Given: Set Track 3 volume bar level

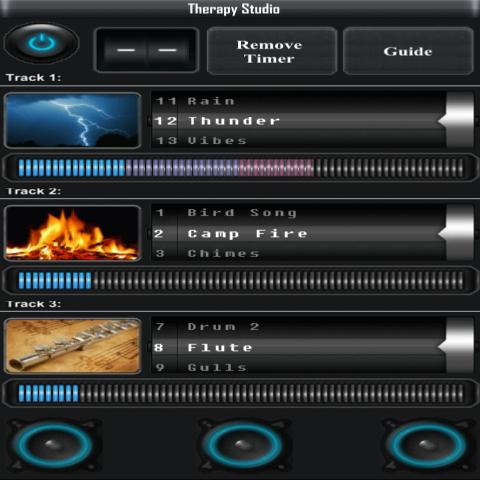Looking at the screenshot, I should (240, 393).
